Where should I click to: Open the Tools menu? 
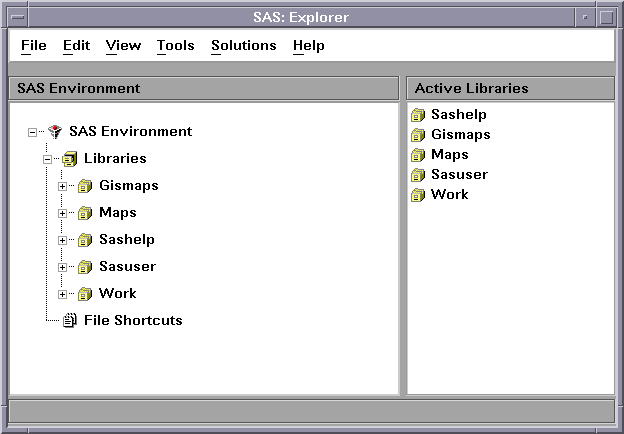coord(176,46)
